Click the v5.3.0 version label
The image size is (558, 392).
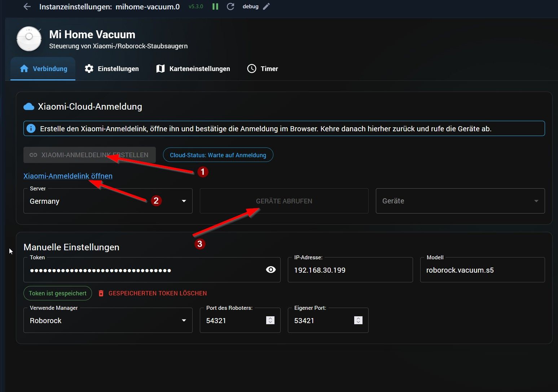[196, 6]
